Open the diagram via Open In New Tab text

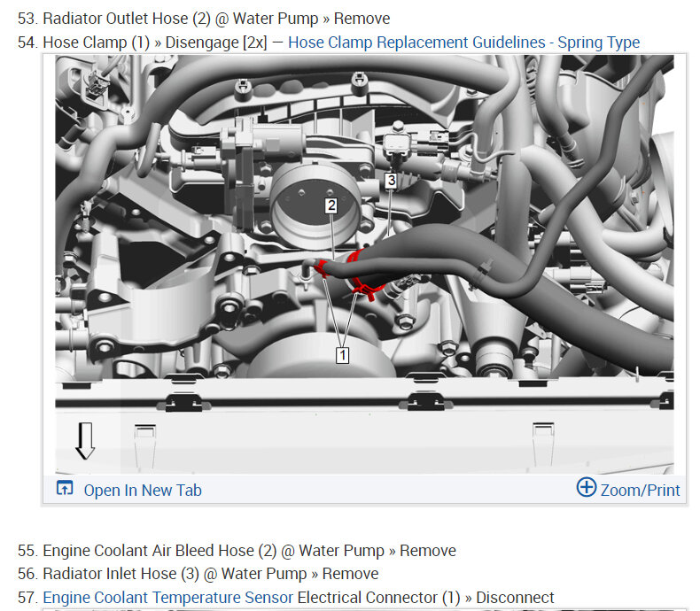point(143,491)
